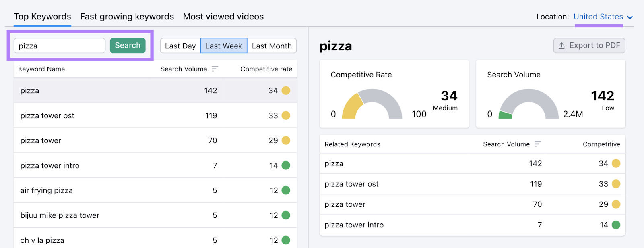Click green dot beside bijuu mike pizza tower
The image size is (644, 248).
coord(286,215)
